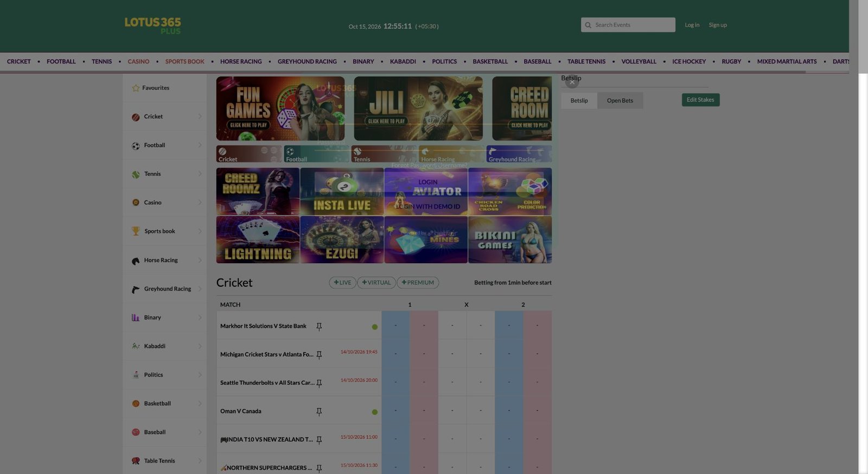Click the Casino chip icon in sidebar
Image resolution: width=868 pixels, height=474 pixels.
click(136, 203)
